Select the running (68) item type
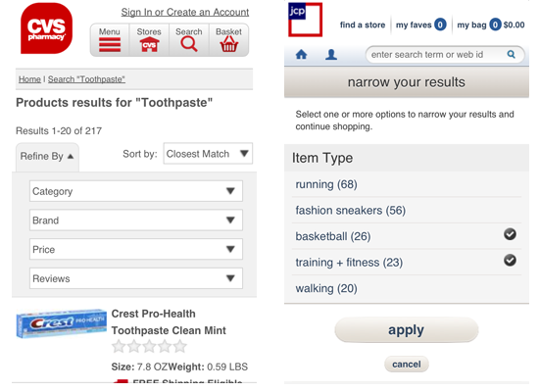The image size is (539, 392). [x=407, y=184]
